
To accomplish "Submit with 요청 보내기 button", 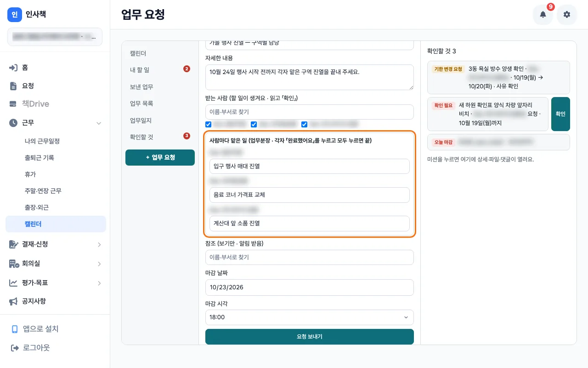I will [310, 337].
